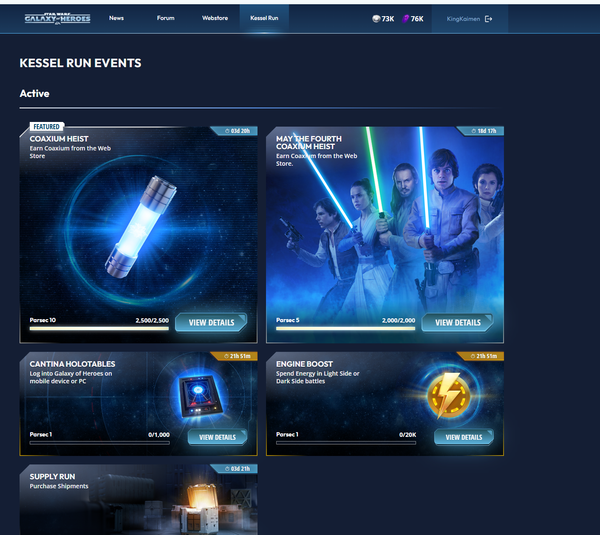Click the Luke Skywalker character artwork
600x535 pixels.
[x=445, y=230]
